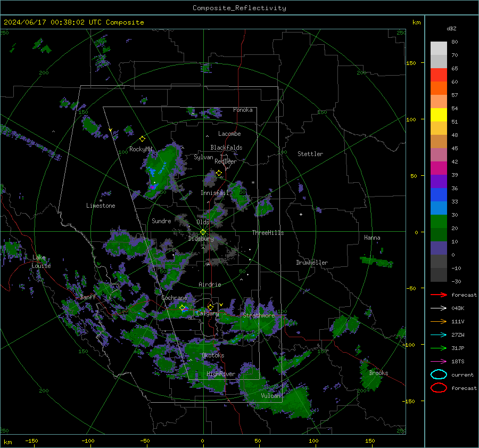This screenshot has height=448, width=479.
Task: Click the Sylvan city label
Action: coord(203,157)
